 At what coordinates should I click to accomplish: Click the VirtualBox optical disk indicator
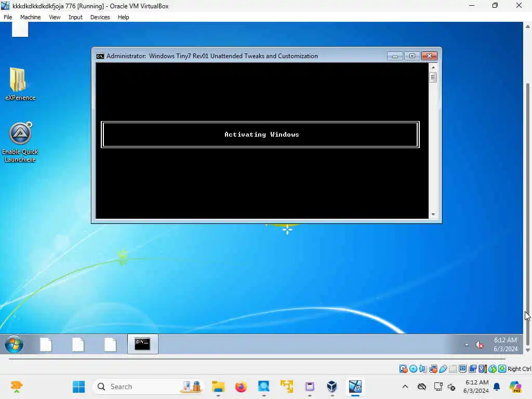click(413, 369)
